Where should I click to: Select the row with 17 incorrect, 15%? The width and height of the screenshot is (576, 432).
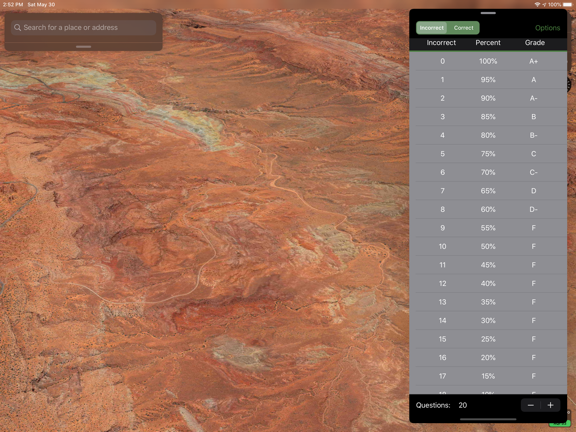point(488,376)
